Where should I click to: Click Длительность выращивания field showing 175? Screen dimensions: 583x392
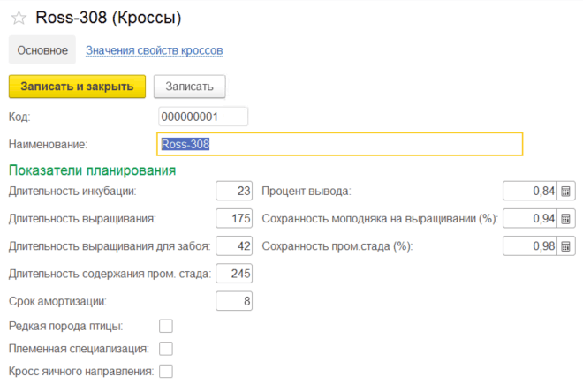click(234, 218)
